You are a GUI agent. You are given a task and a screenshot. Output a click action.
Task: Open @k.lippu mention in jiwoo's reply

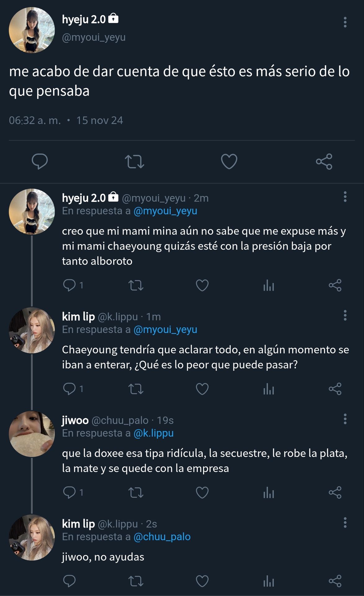pos(153,433)
